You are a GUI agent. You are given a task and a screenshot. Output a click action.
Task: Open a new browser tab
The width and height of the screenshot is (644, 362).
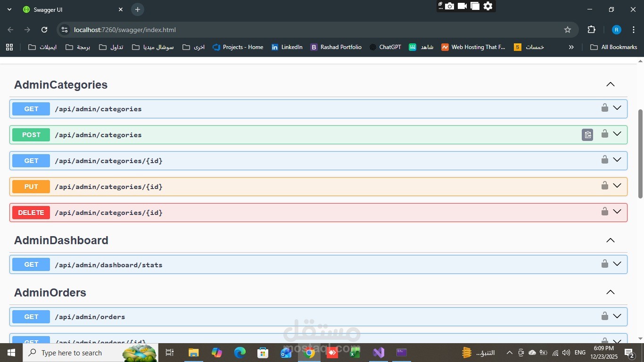(137, 9)
